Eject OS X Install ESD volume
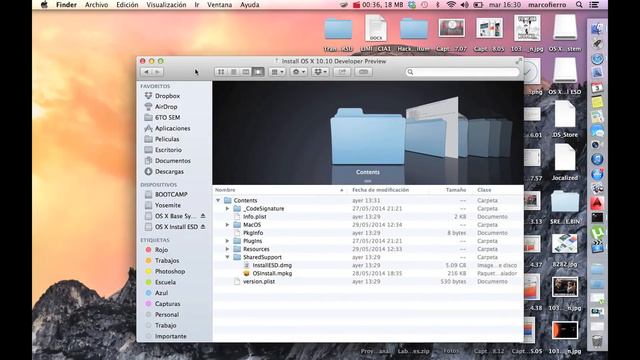This screenshot has width=640, height=360. pyautogui.click(x=203, y=227)
